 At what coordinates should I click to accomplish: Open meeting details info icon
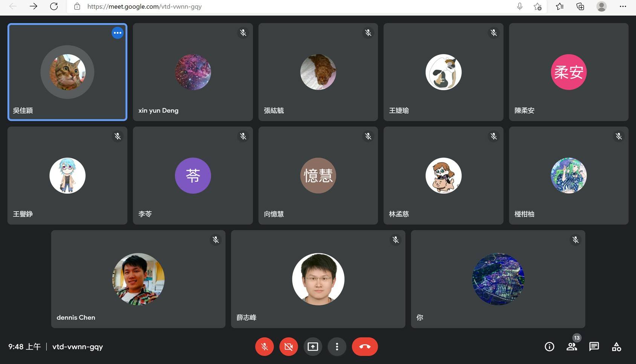pos(549,347)
